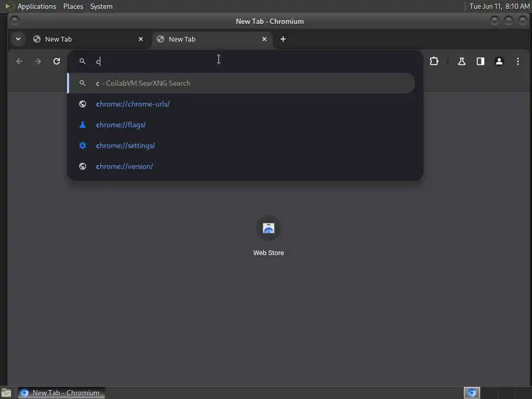The width and height of the screenshot is (532, 399).
Task: Click search icon in the CollabVM SearXNG suggestion
Action: point(83,83)
